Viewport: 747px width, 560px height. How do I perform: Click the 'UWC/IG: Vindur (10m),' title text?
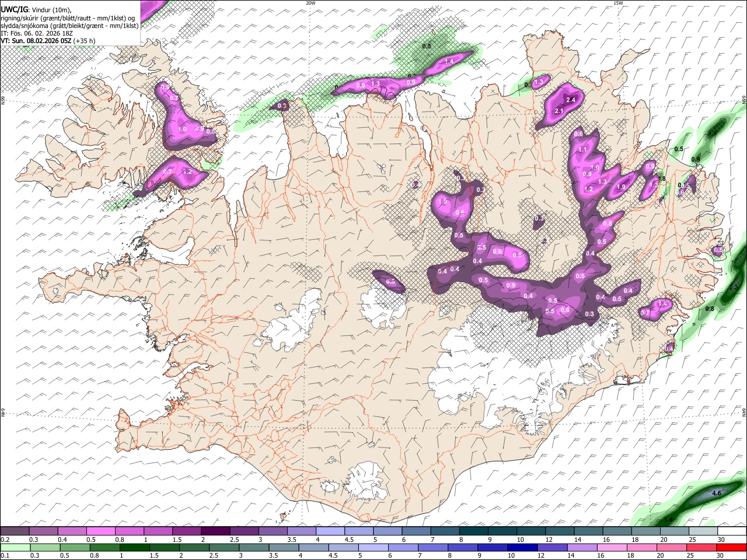click(36, 9)
